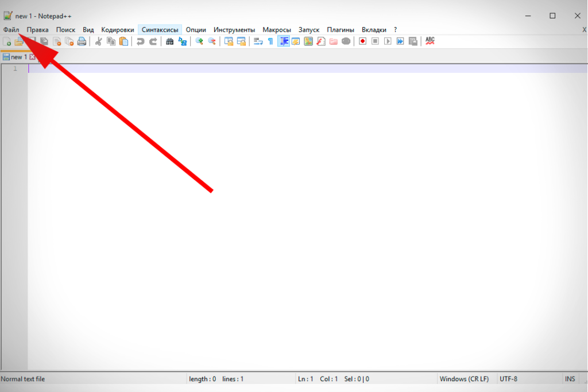
Task: Open the Правка menu
Action: point(37,30)
